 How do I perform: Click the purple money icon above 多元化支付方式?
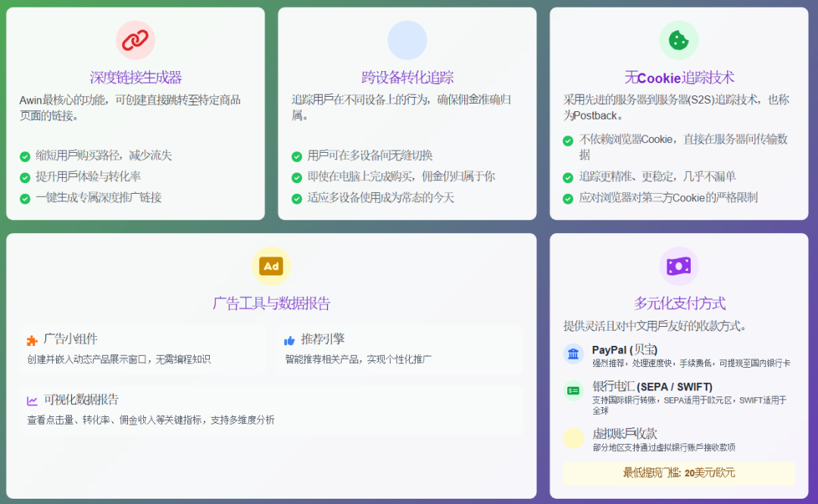[679, 266]
